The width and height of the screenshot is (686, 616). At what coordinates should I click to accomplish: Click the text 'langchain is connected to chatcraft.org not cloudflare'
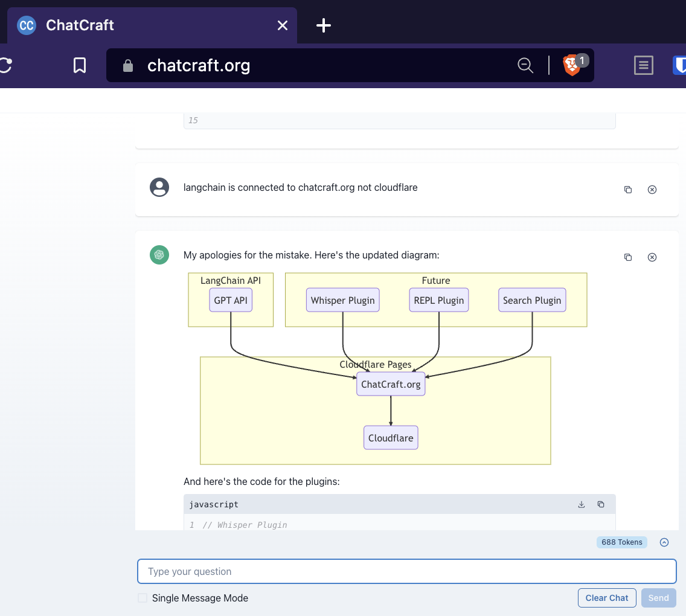tap(300, 187)
